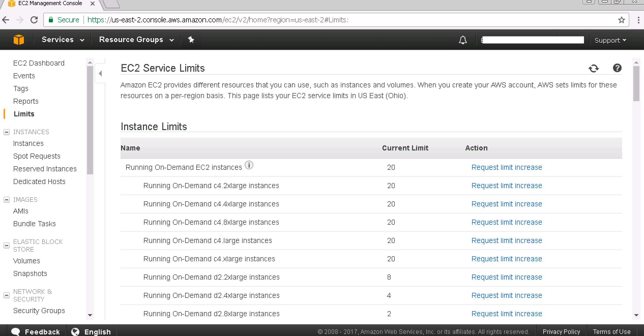
Task: Click the browser back arrow
Action: coord(6,20)
